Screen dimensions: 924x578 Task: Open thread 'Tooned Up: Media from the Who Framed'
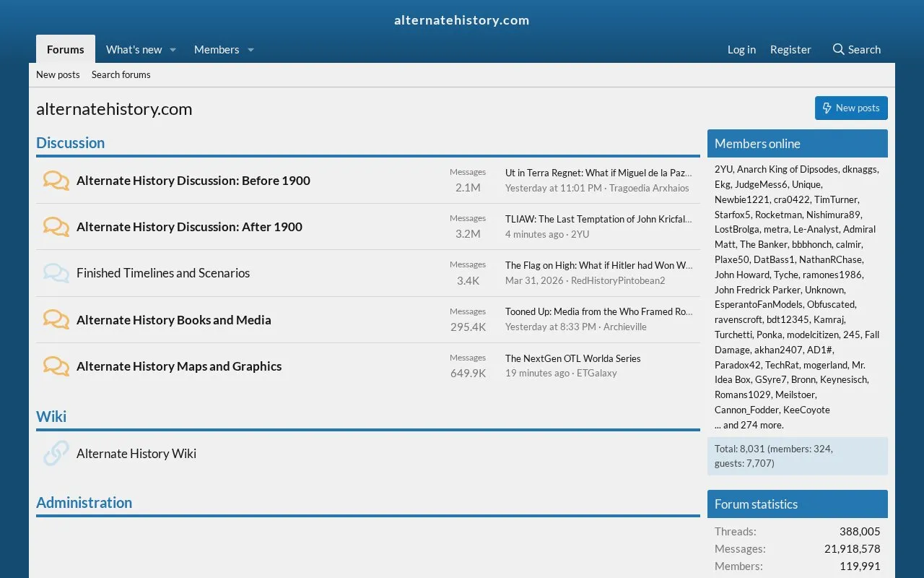(x=599, y=312)
